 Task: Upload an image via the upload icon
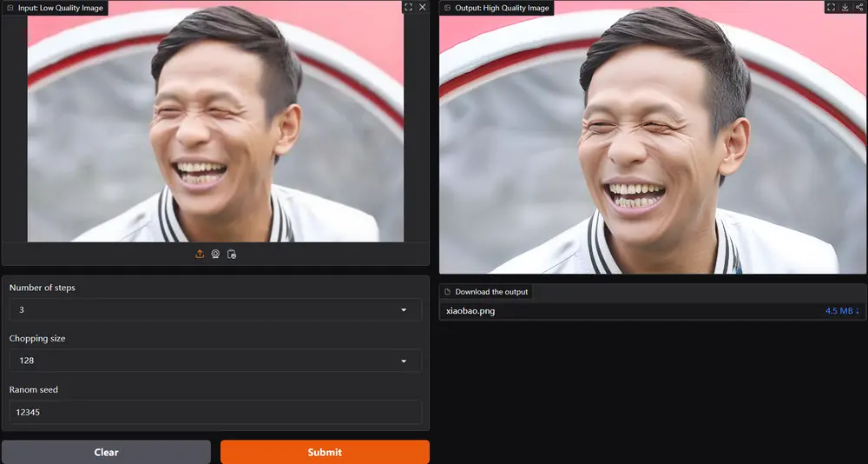click(200, 254)
